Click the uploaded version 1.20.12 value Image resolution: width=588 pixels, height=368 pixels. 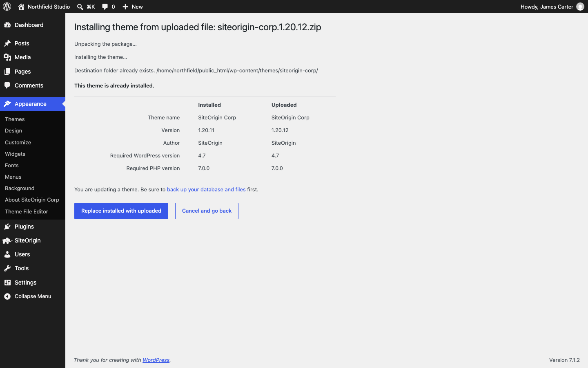click(280, 130)
